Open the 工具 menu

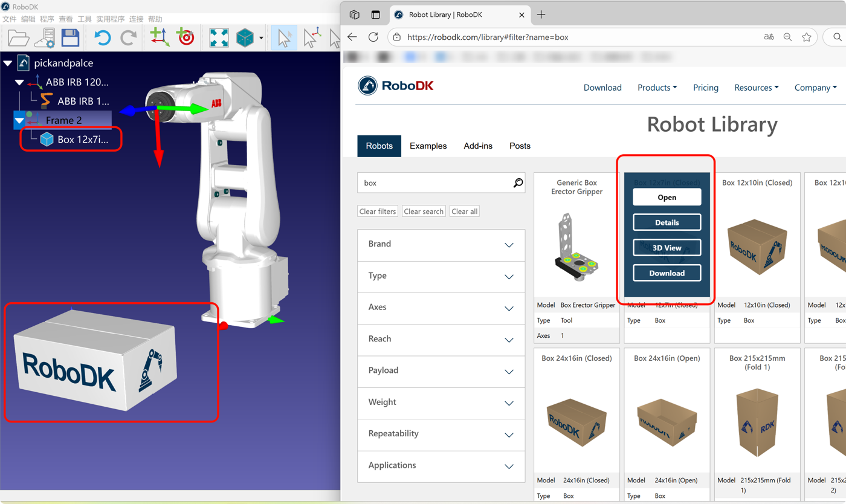85,19
